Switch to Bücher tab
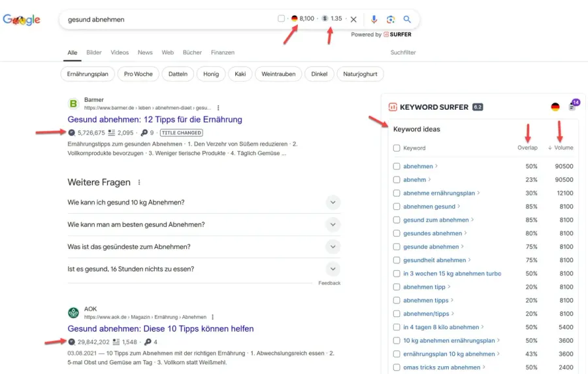588x374 pixels. coord(192,52)
